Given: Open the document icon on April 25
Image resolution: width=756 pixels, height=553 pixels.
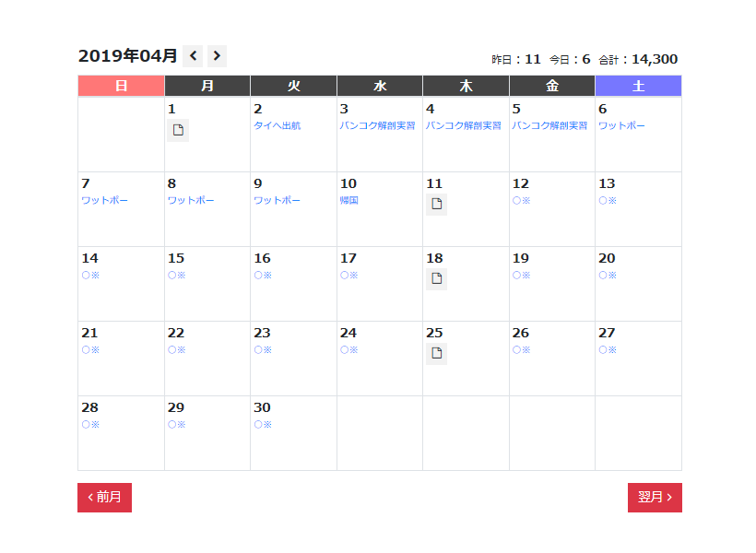Looking at the screenshot, I should 436,353.
